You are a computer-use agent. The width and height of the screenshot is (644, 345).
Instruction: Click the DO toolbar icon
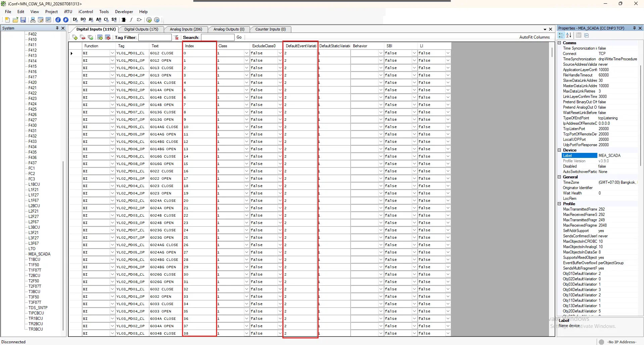pyautogui.click(x=83, y=20)
